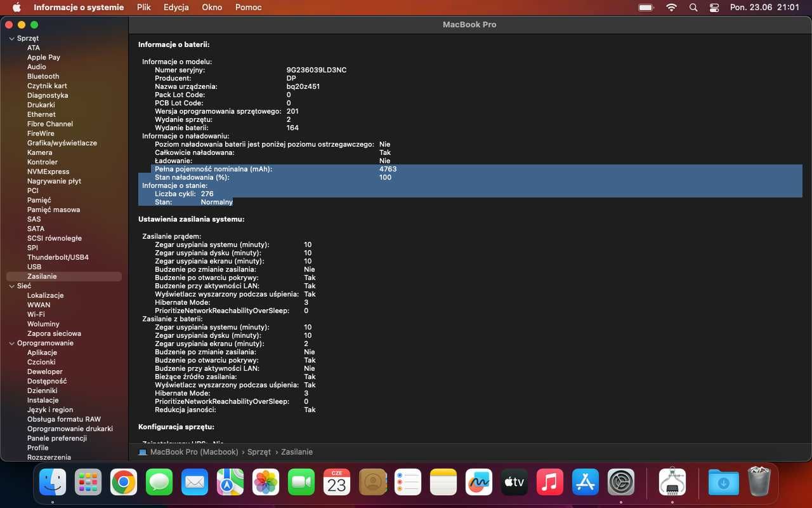Click battery status icon in menu bar

tap(646, 8)
